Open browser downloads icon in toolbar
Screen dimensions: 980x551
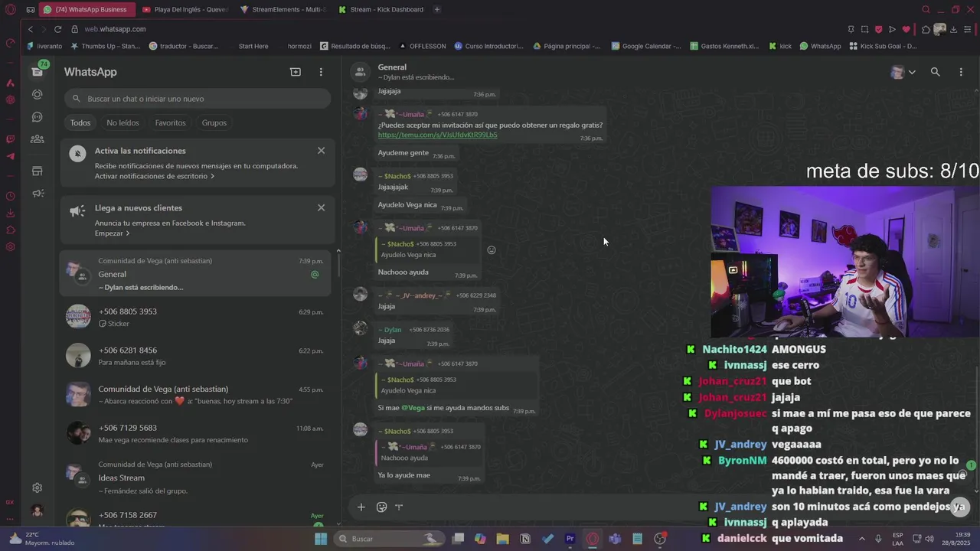[x=953, y=29]
